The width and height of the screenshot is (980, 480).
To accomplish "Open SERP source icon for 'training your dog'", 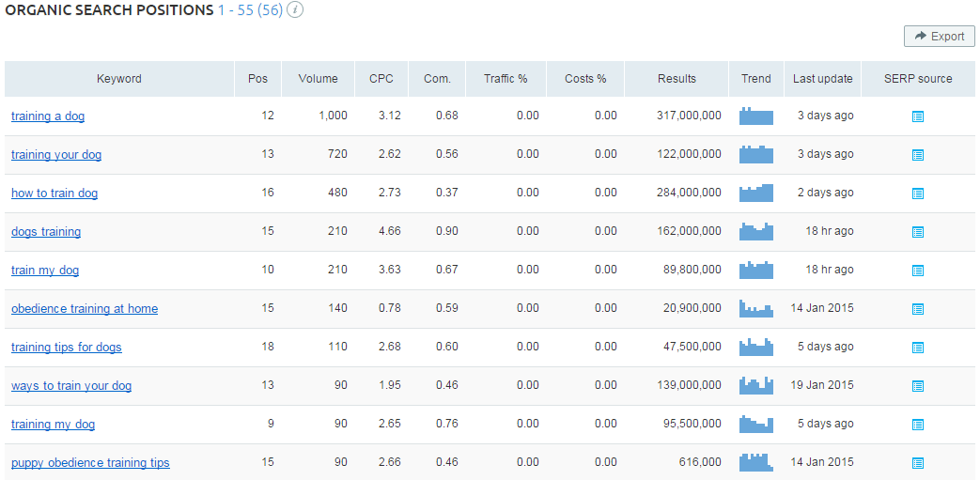I will click(917, 155).
